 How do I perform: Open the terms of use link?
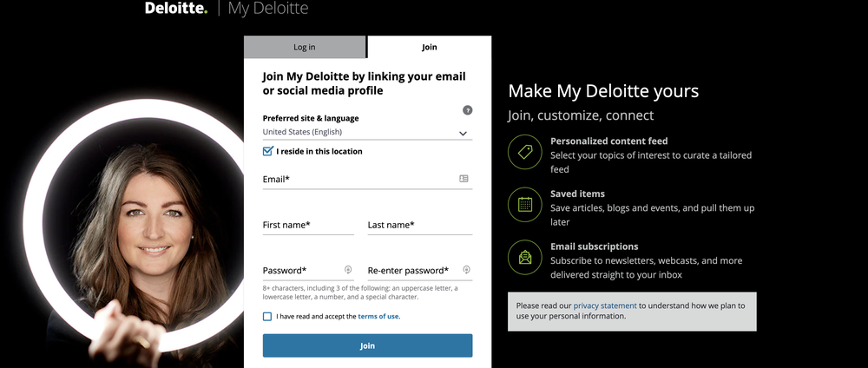378,317
